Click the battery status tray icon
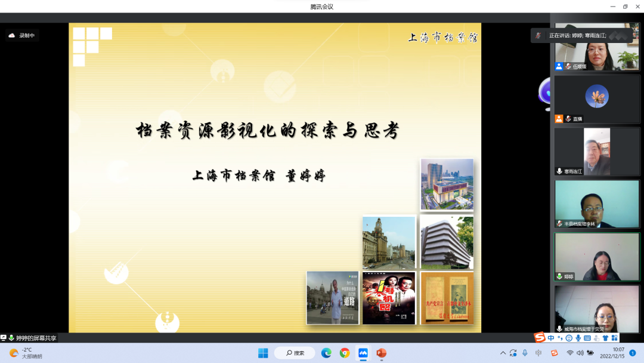This screenshot has height=363, width=644. pos(590,353)
